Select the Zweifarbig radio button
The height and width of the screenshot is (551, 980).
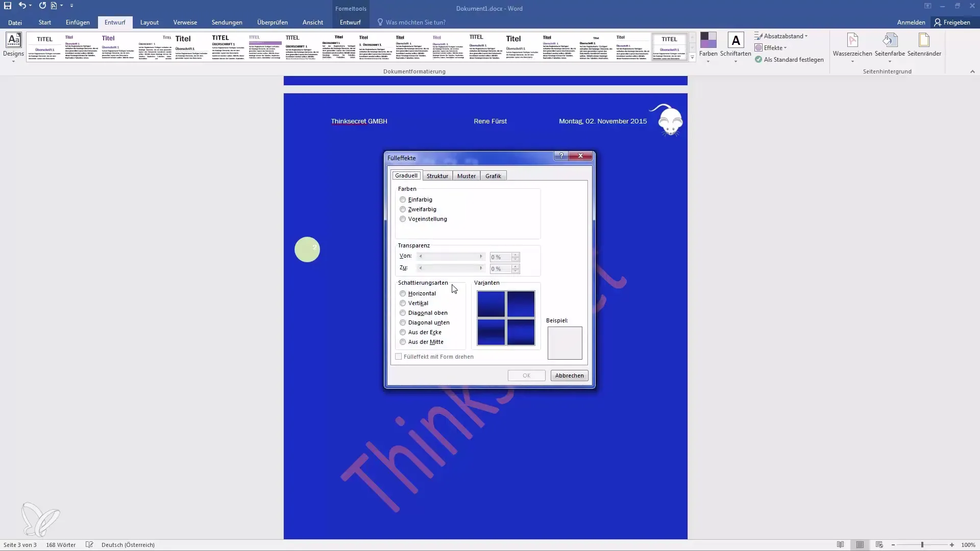(x=403, y=209)
